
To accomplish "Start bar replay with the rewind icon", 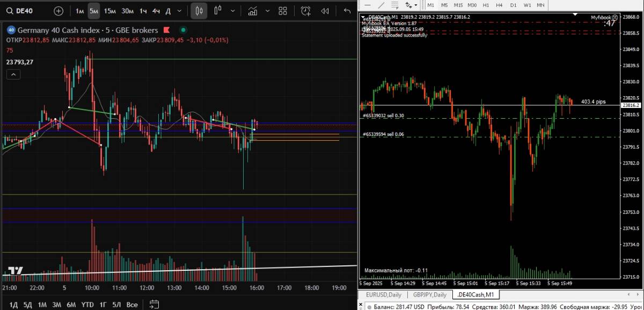I will (x=325, y=11).
